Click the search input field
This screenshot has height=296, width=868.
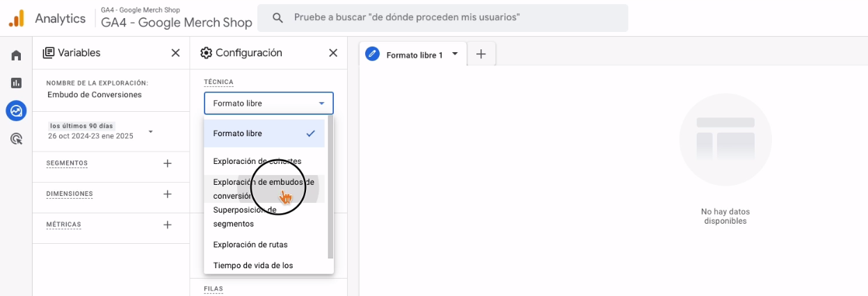442,17
